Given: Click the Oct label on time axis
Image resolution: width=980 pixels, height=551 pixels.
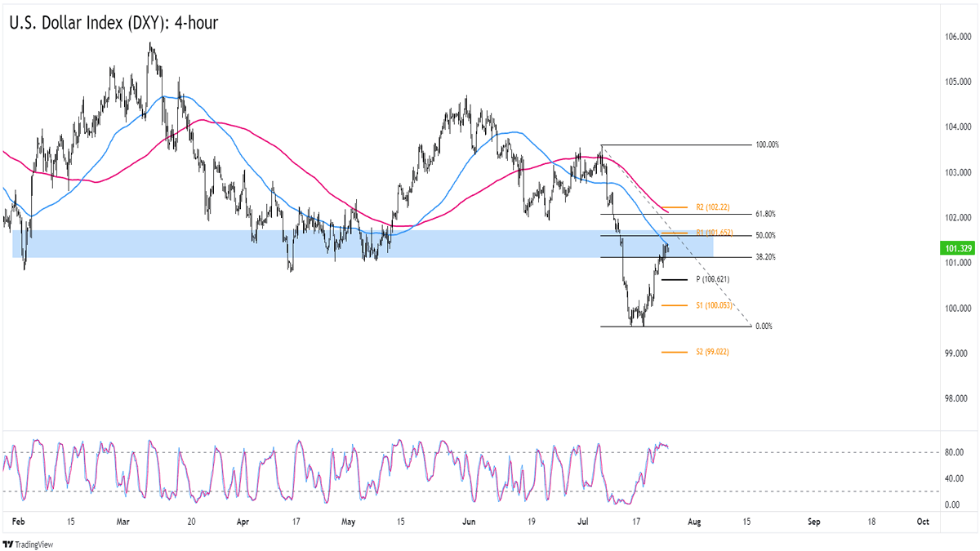Looking at the screenshot, I should (922, 521).
